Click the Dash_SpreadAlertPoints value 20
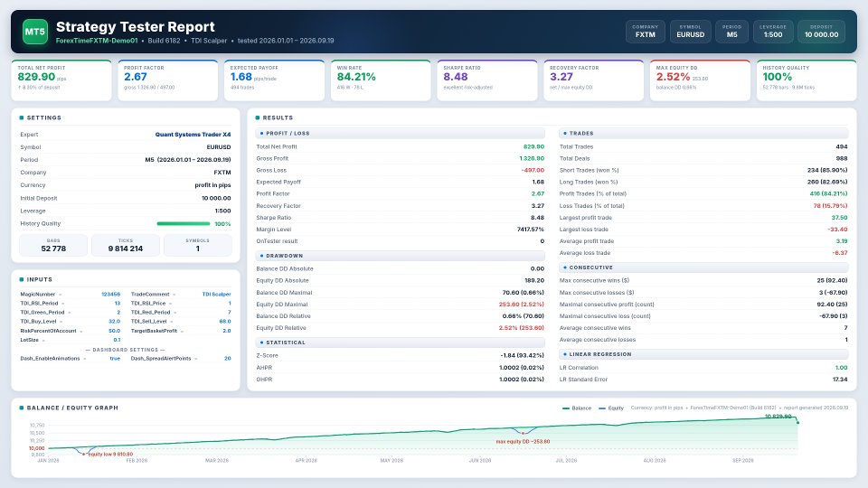This screenshot has height=488, width=868. tap(228, 359)
